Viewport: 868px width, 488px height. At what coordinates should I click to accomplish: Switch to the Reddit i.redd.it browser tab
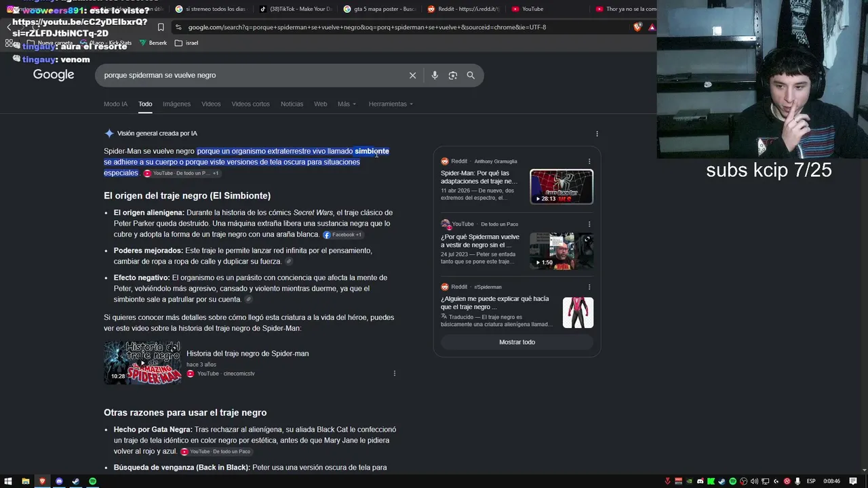[x=464, y=9]
